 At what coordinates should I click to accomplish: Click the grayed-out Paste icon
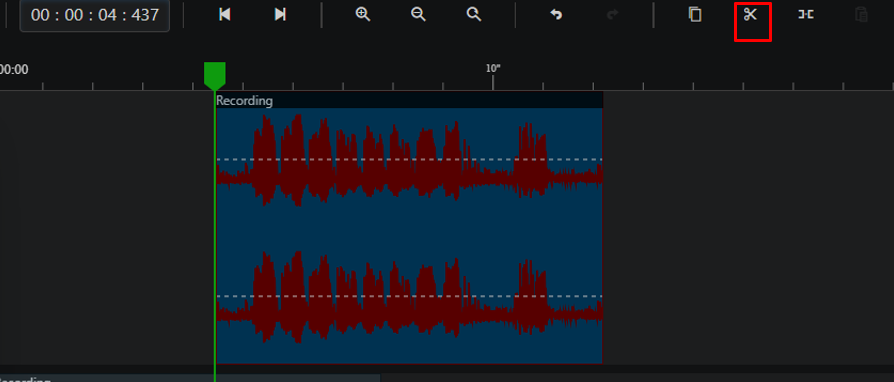tap(861, 15)
